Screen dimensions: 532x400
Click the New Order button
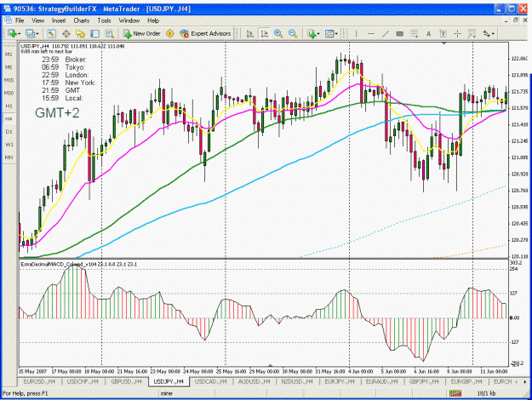point(142,33)
